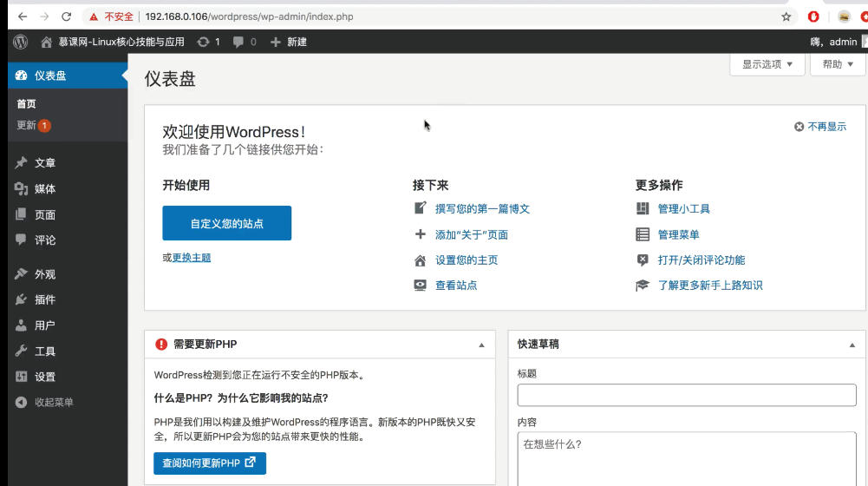Click the 页面 pages icon

coord(21,214)
